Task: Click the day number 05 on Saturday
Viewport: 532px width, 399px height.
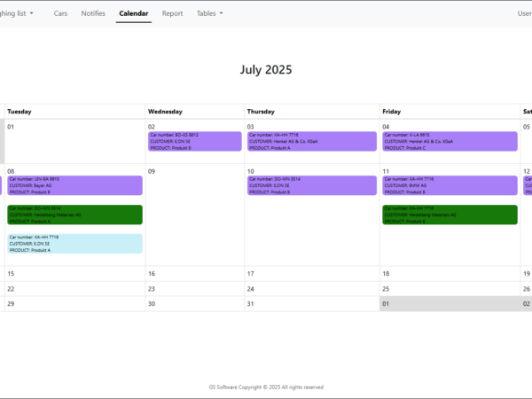Action: point(526,127)
